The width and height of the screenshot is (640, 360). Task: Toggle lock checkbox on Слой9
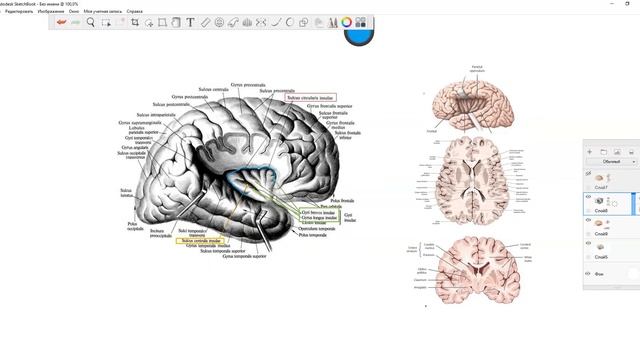pyautogui.click(x=588, y=234)
